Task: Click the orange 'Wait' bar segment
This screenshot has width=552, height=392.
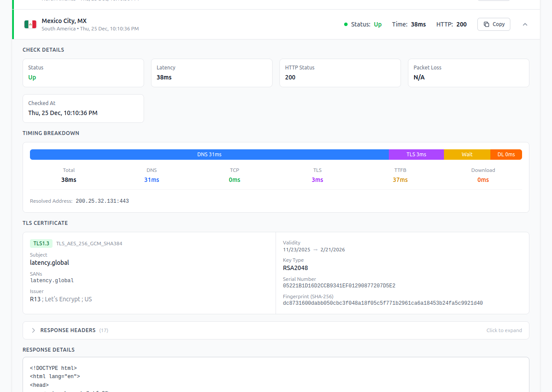Action: (467, 154)
